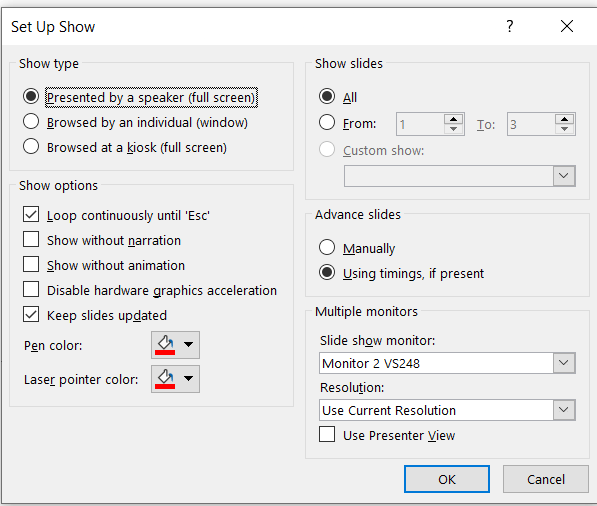Enable Show without narration

tap(31, 240)
